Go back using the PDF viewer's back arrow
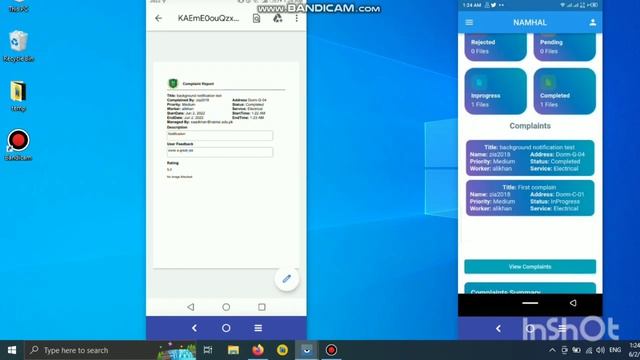The height and width of the screenshot is (360, 640). click(x=158, y=18)
